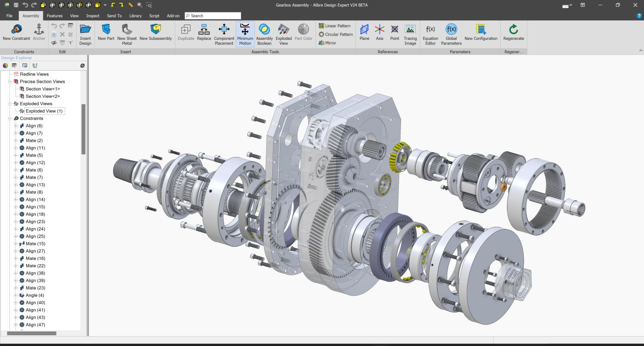Open the File menu
Screen dimensions: 644x346
coord(9,16)
